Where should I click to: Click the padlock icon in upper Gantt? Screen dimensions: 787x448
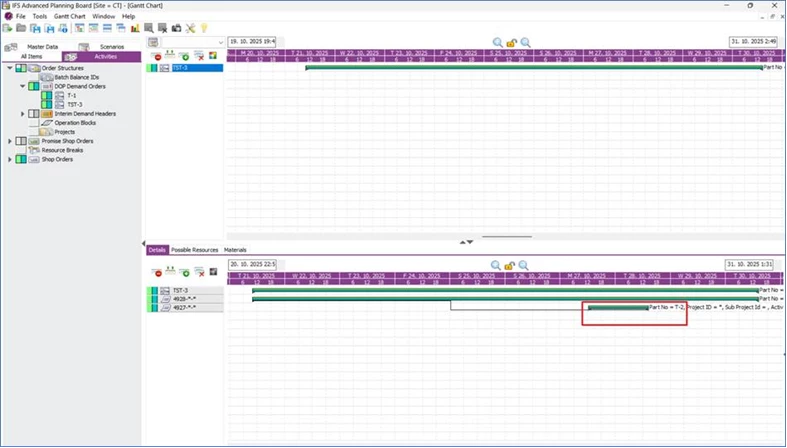pos(511,43)
